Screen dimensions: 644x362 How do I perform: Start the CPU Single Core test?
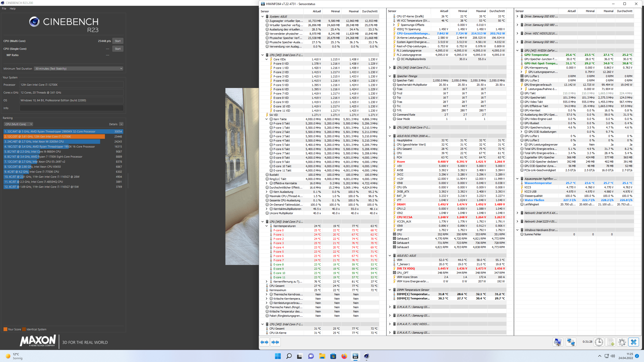(118, 49)
